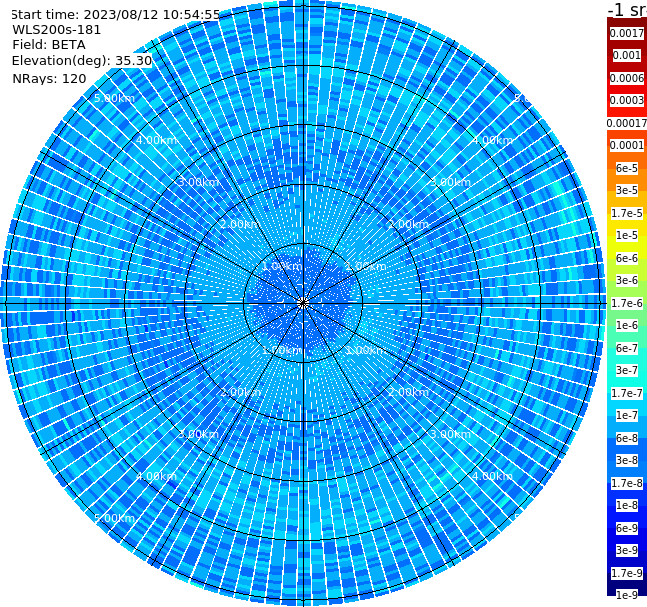Select the 0.001 colorbar tick label
Viewport: 647px width, 607px height.
tap(627, 55)
